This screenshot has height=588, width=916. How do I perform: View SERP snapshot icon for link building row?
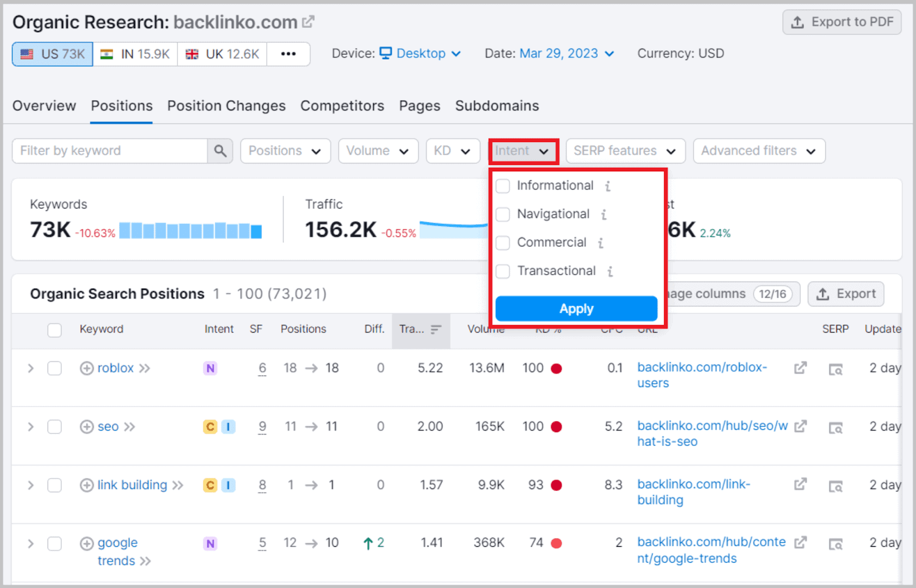click(836, 487)
